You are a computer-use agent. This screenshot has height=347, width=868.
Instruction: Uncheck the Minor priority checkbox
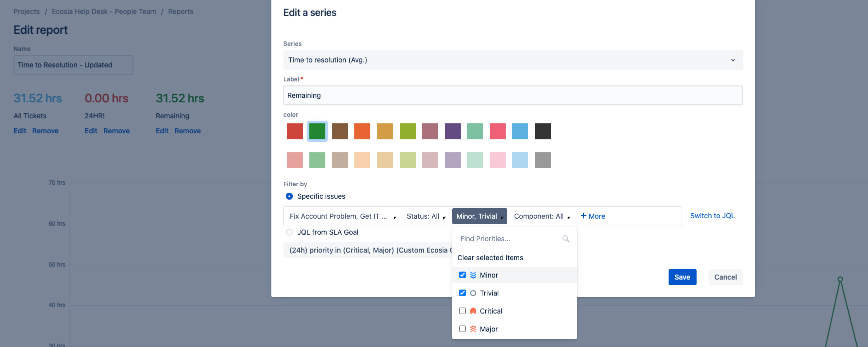pos(462,275)
